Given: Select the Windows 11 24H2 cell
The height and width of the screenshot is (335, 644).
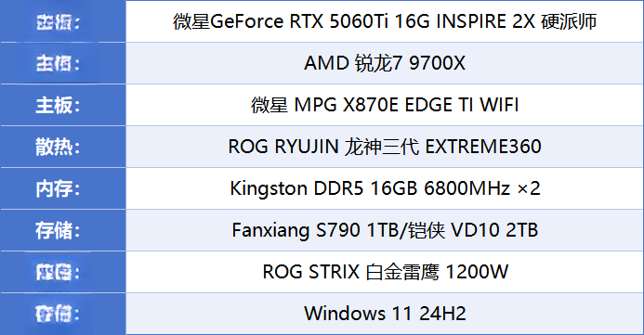Looking at the screenshot, I should click(x=385, y=314).
